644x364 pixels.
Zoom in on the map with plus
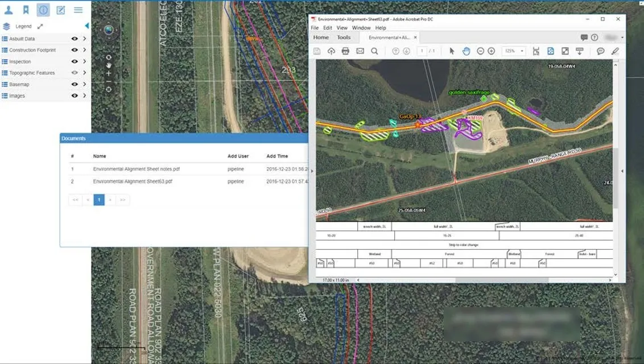click(x=109, y=73)
